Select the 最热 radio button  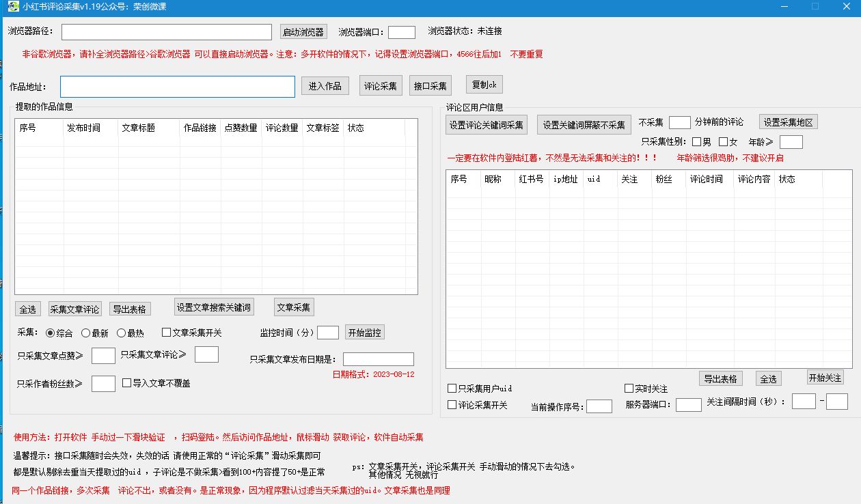pyautogui.click(x=121, y=333)
